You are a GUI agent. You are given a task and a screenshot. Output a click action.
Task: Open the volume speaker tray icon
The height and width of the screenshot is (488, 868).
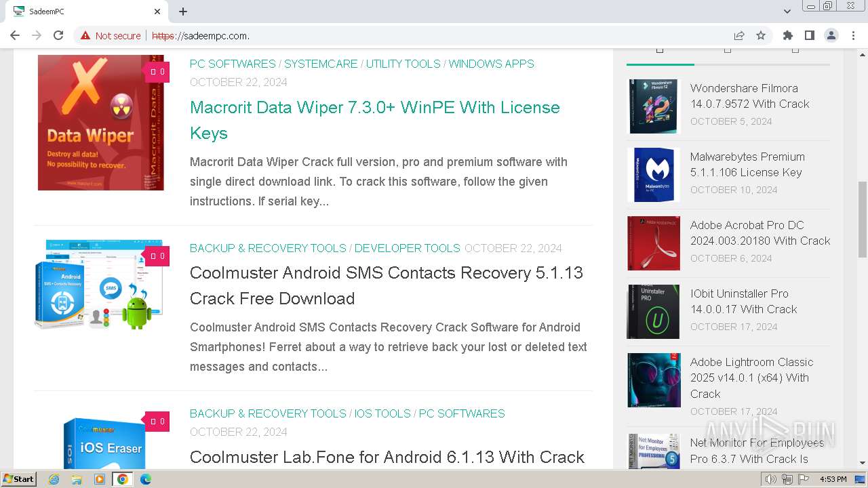click(771, 479)
